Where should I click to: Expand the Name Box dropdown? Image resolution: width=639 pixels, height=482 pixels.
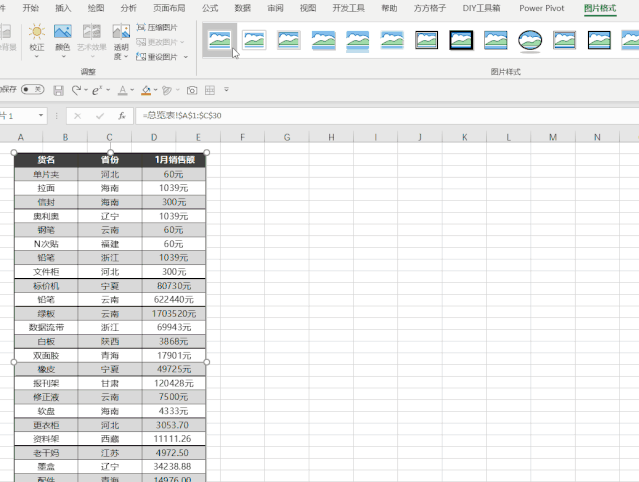click(41, 115)
